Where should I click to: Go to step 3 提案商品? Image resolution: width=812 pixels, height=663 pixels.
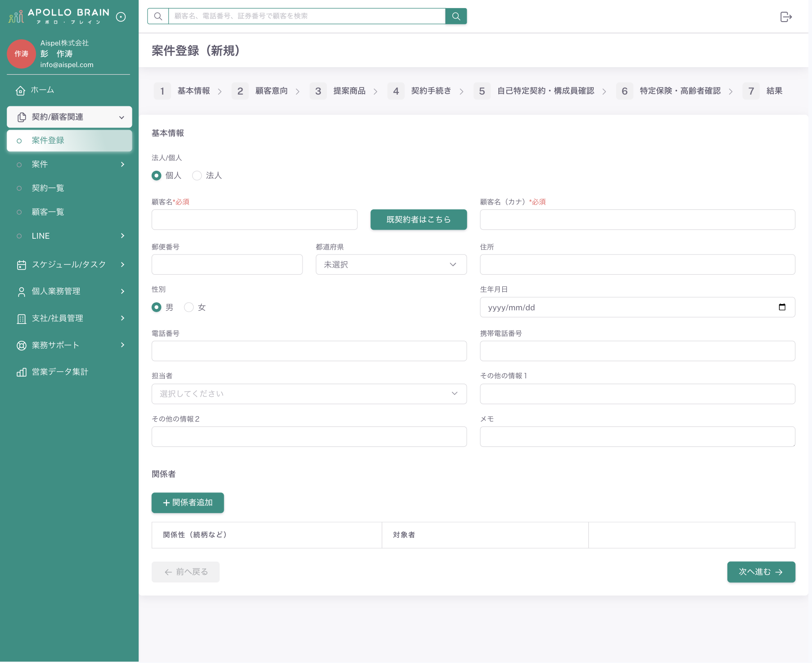pyautogui.click(x=338, y=91)
